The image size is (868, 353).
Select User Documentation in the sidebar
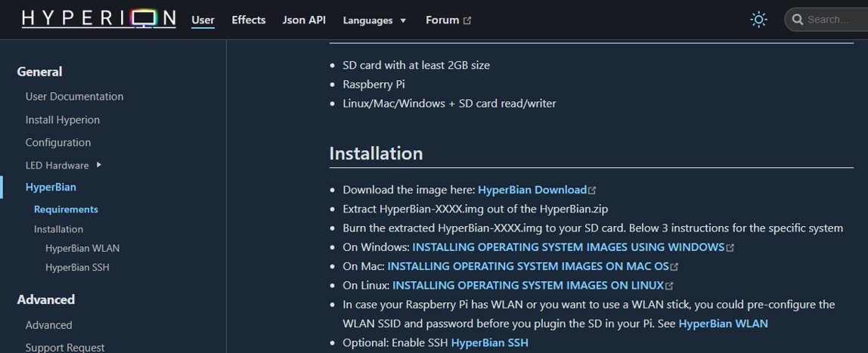(74, 96)
